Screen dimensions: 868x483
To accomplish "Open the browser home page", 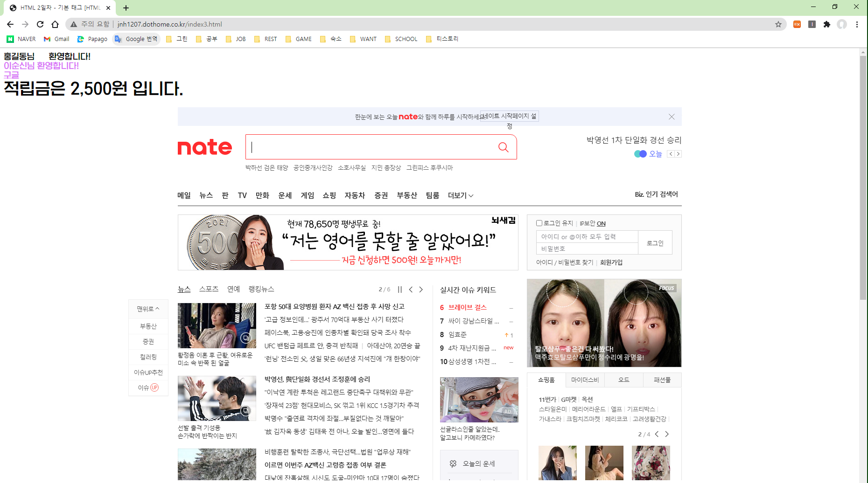I will [x=55, y=24].
